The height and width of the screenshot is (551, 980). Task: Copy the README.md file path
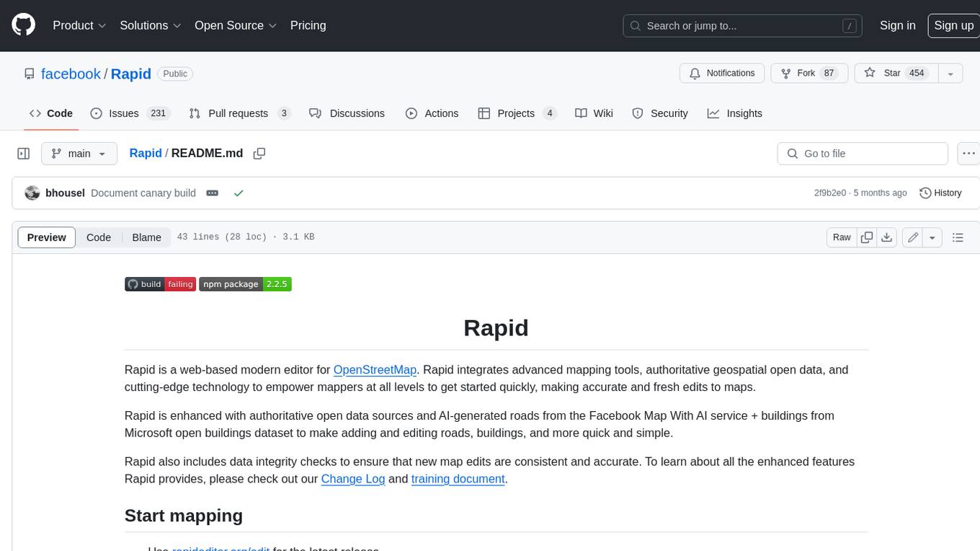[x=259, y=154]
